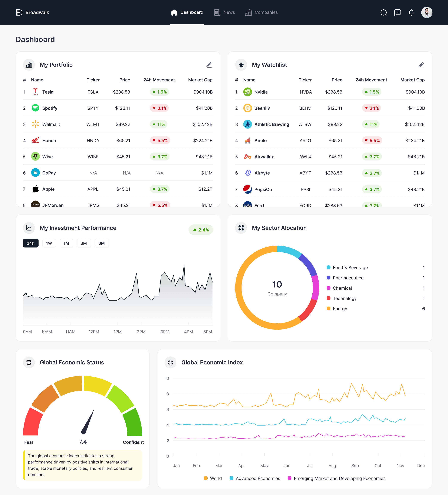
Task: Click the Food & Beverage legend swatch
Action: [x=329, y=267]
